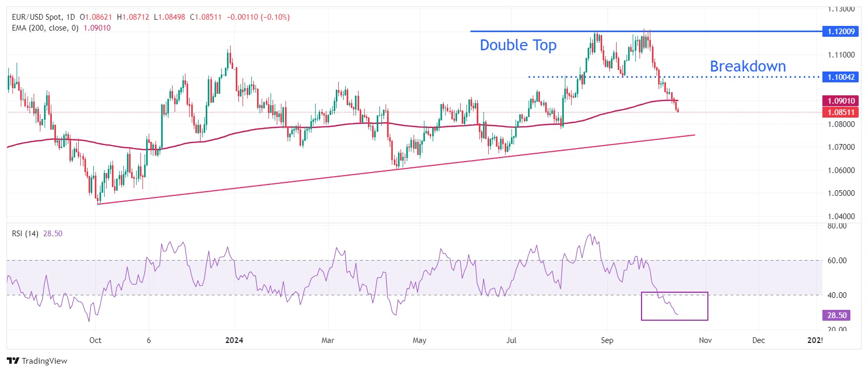The image size is (868, 372).
Task: Click the 1.09010 EMA value tag
Action: (841, 101)
